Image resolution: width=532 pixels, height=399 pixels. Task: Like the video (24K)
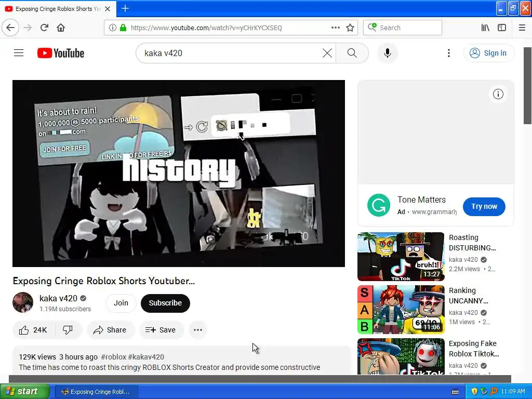(x=33, y=330)
